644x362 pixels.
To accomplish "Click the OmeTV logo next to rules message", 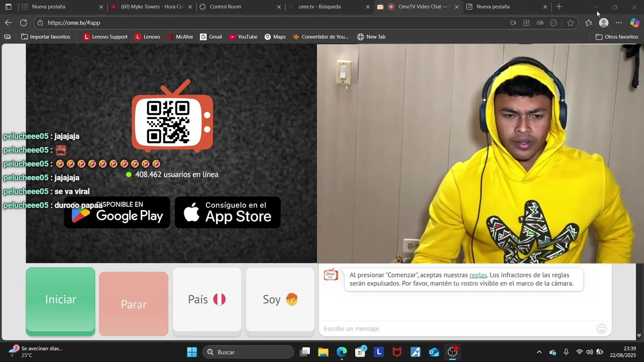I will pyautogui.click(x=331, y=275).
